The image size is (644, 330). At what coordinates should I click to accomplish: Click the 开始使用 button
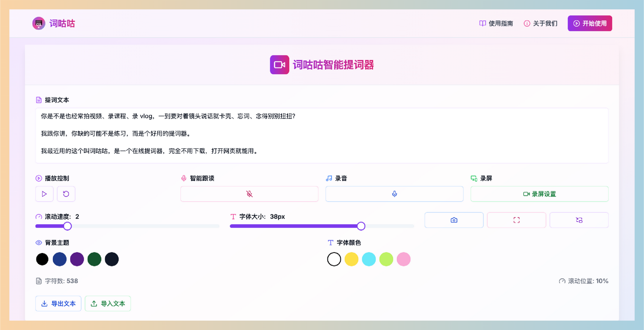(x=589, y=23)
